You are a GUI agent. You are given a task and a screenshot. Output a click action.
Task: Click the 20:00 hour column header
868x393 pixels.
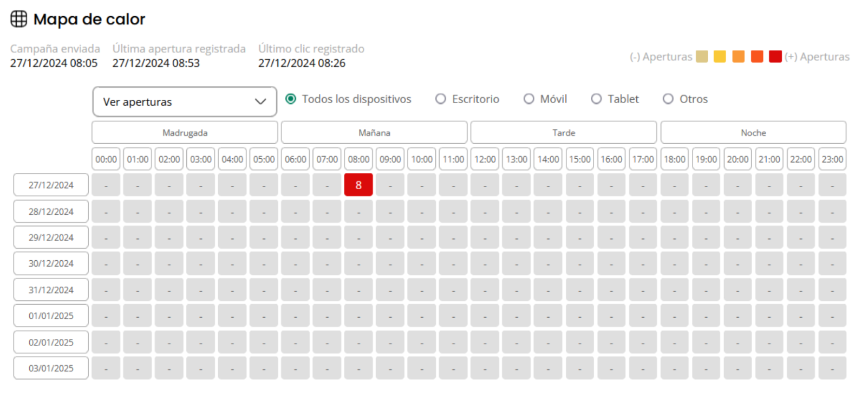[x=738, y=159]
